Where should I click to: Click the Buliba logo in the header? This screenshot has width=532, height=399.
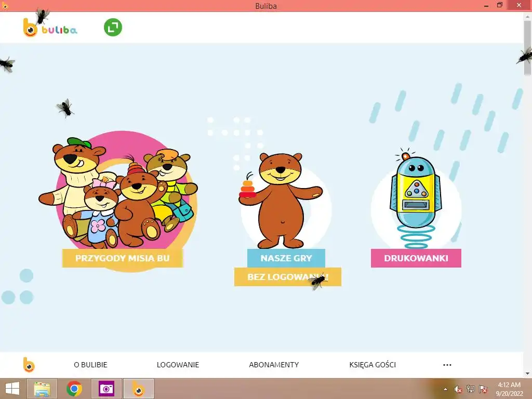(x=50, y=28)
